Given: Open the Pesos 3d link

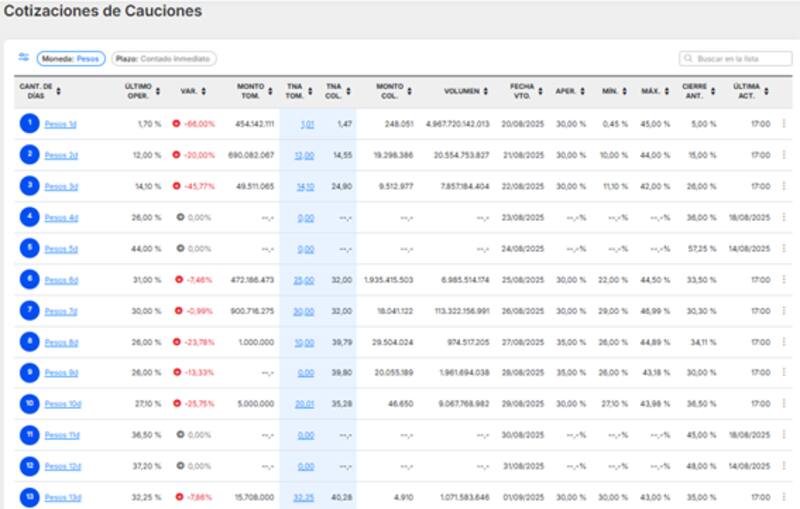Looking at the screenshot, I should (x=61, y=186).
